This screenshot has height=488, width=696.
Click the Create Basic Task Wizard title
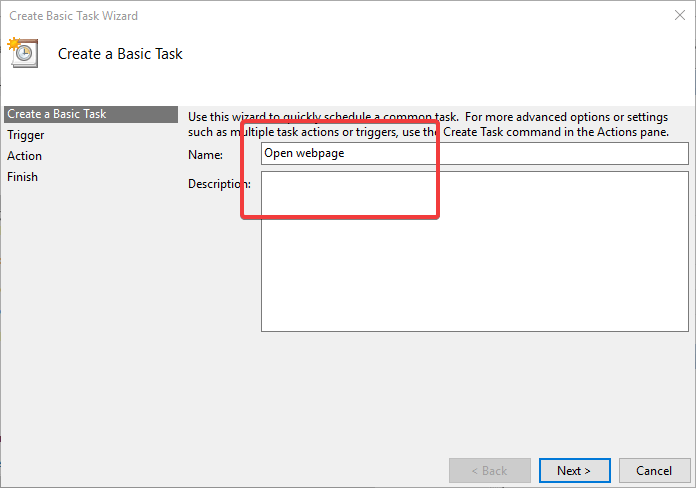click(x=74, y=16)
